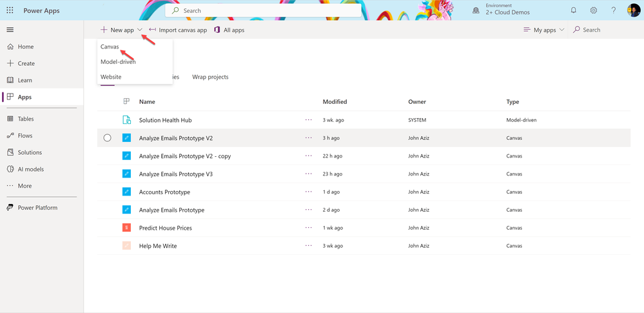Image resolution: width=644 pixels, height=313 pixels.
Task: Click the Power Platform icon in sidebar
Action: click(x=11, y=208)
